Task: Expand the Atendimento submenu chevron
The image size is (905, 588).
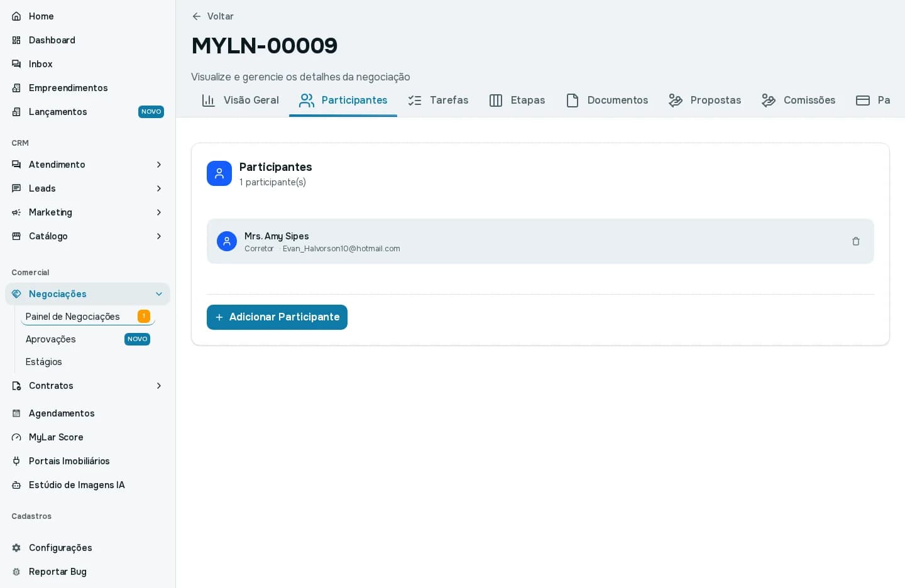Action: coord(159,165)
